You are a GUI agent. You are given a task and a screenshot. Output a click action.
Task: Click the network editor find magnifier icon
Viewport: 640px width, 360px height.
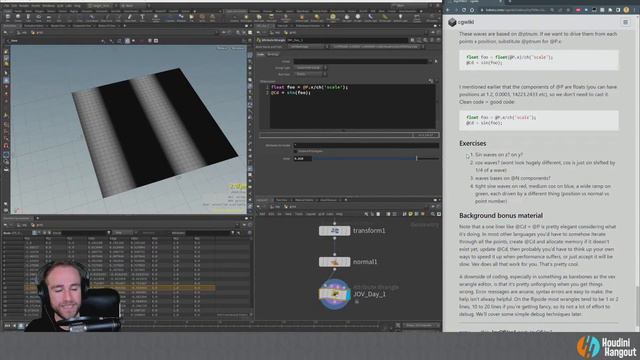pos(433,214)
